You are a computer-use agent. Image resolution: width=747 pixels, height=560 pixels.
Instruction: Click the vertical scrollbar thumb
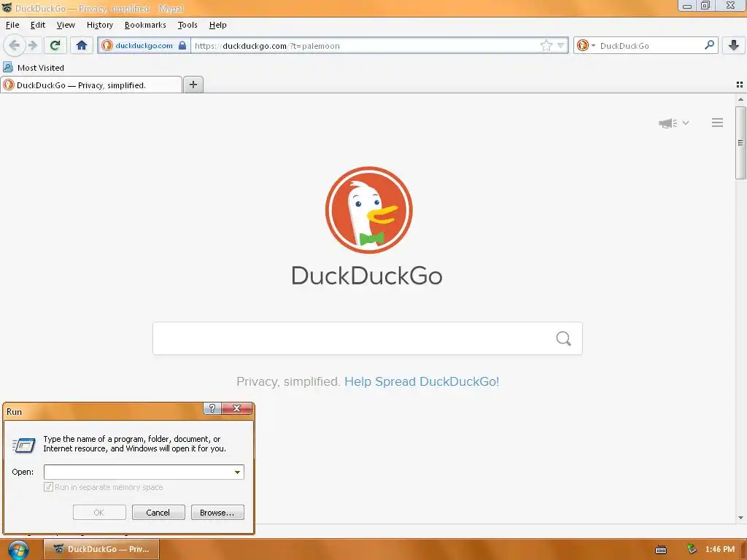pyautogui.click(x=740, y=143)
